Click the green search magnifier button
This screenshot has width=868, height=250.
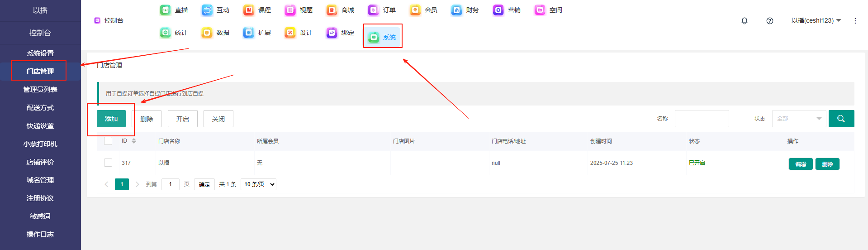841,119
